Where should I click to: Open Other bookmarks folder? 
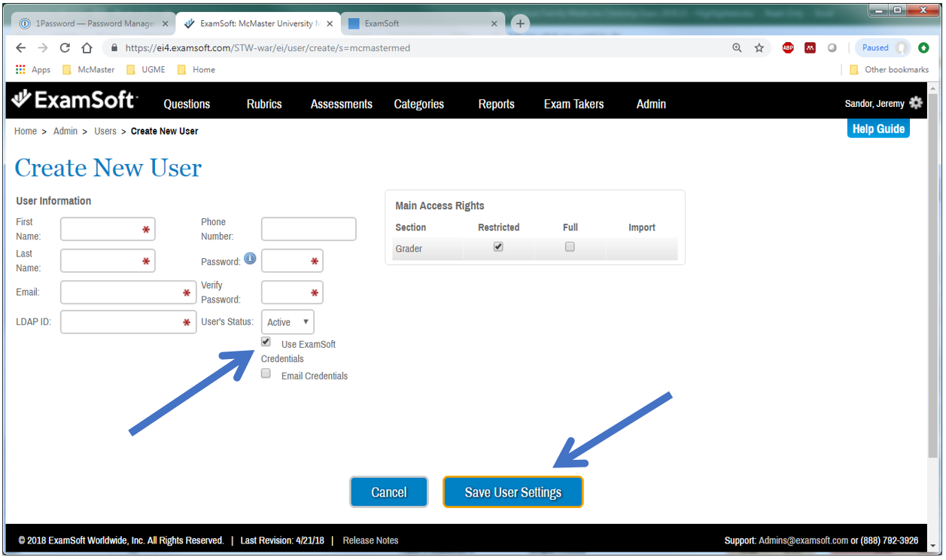pyautogui.click(x=889, y=69)
